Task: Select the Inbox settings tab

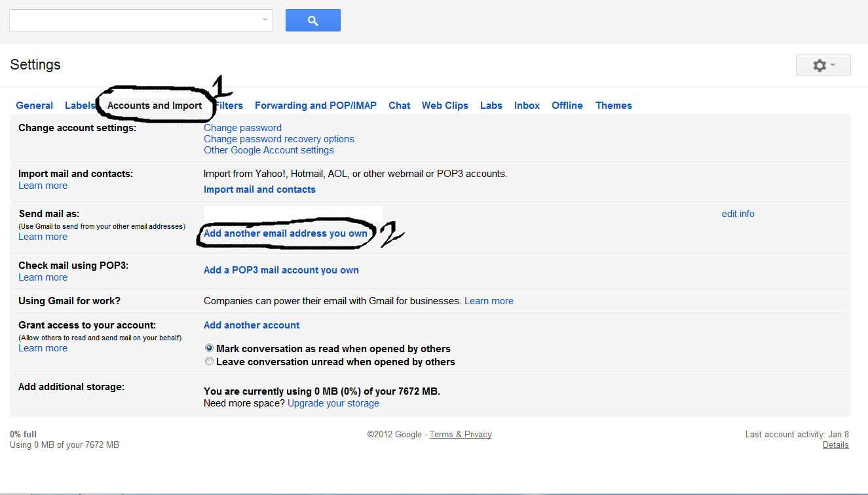Action: click(527, 106)
